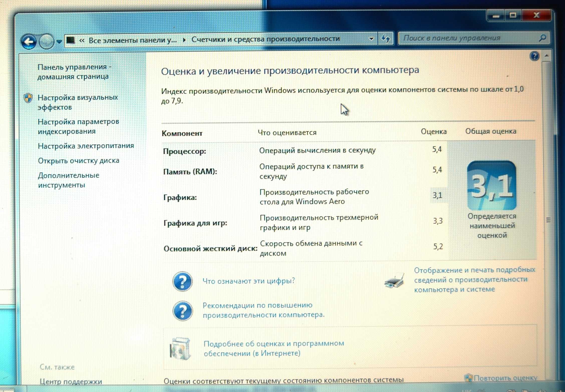Image resolution: width=565 pixels, height=392 pixels.
Task: Click the software box icon
Action: [x=180, y=349]
